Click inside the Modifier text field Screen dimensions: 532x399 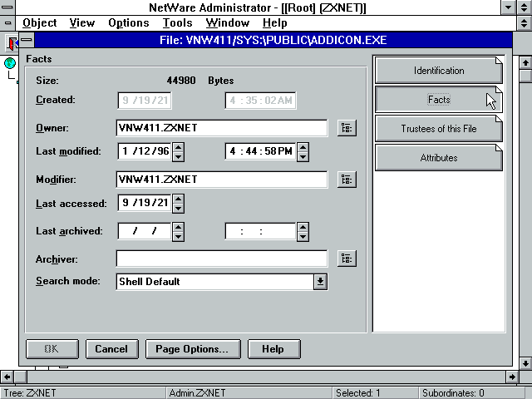pos(222,180)
